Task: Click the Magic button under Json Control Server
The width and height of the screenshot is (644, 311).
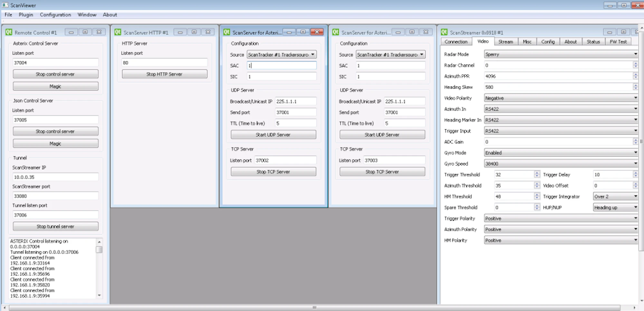Action: pyautogui.click(x=55, y=143)
